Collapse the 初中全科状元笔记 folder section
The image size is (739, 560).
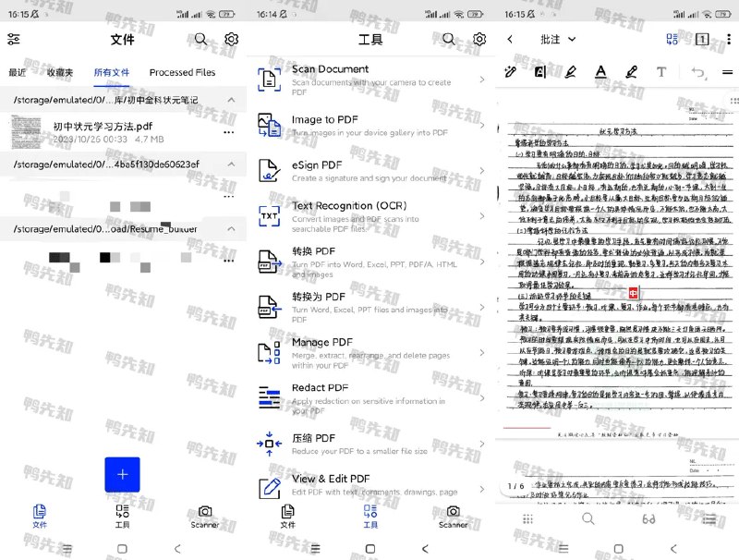point(231,100)
